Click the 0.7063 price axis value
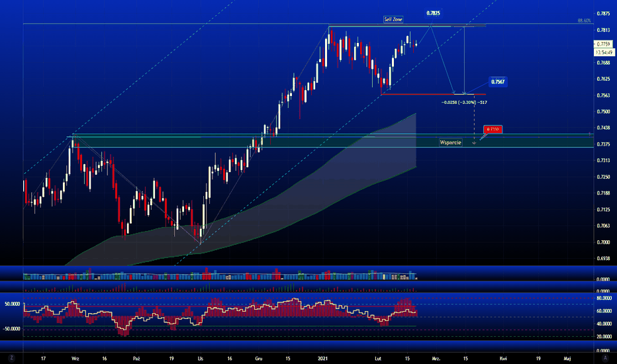 click(x=603, y=226)
